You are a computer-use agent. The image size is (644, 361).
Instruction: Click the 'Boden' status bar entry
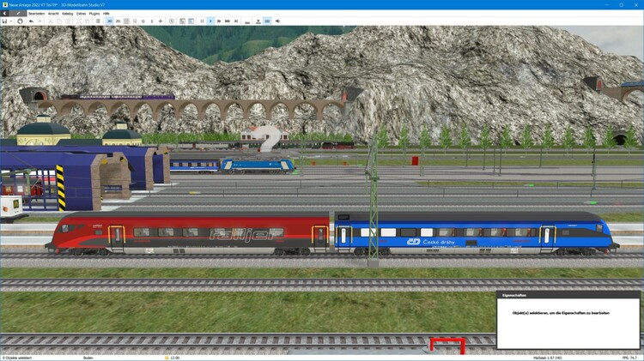tap(88, 358)
